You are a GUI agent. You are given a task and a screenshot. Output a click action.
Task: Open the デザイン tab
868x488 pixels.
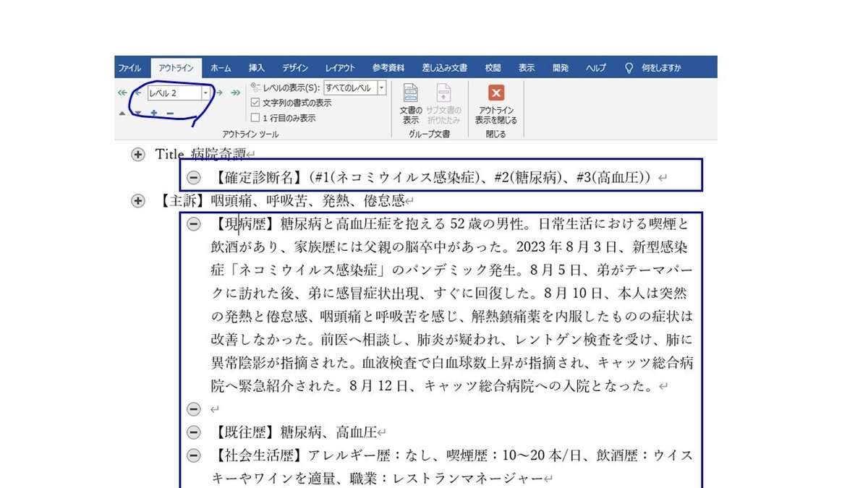click(x=295, y=68)
